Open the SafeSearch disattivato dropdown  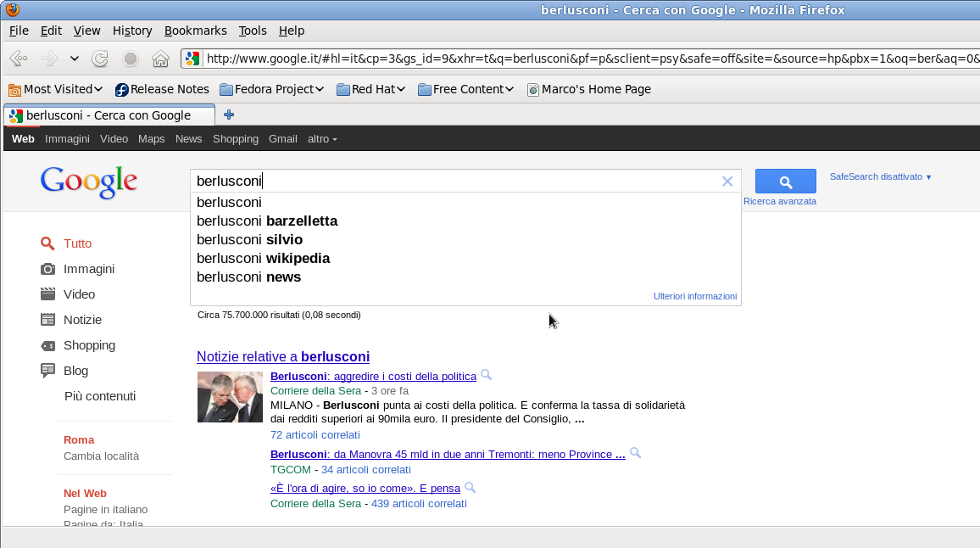pos(881,177)
